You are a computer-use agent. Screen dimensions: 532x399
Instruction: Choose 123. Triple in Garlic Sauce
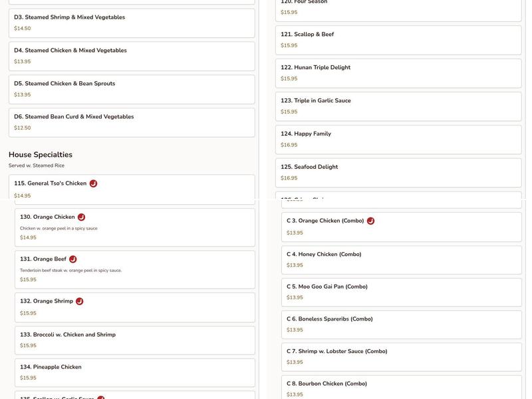coord(398,106)
